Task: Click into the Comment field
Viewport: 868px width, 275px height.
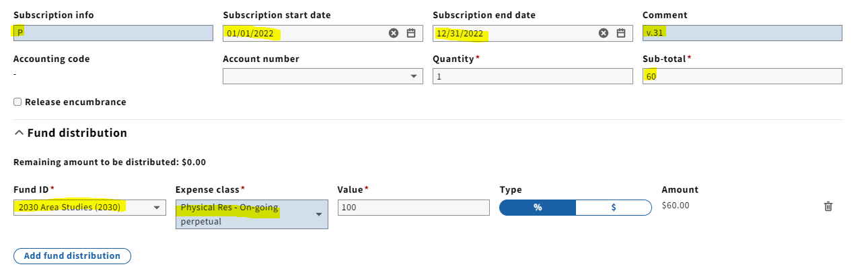Action: (742, 33)
